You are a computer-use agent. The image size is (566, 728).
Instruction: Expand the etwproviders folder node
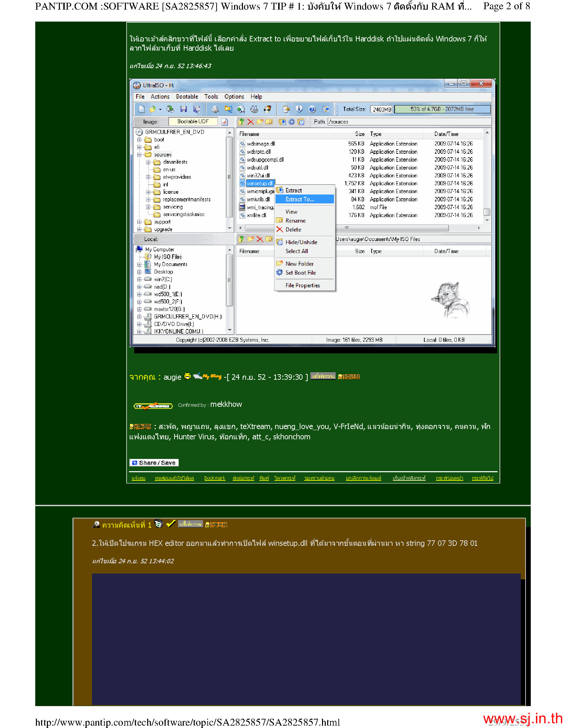(x=148, y=177)
